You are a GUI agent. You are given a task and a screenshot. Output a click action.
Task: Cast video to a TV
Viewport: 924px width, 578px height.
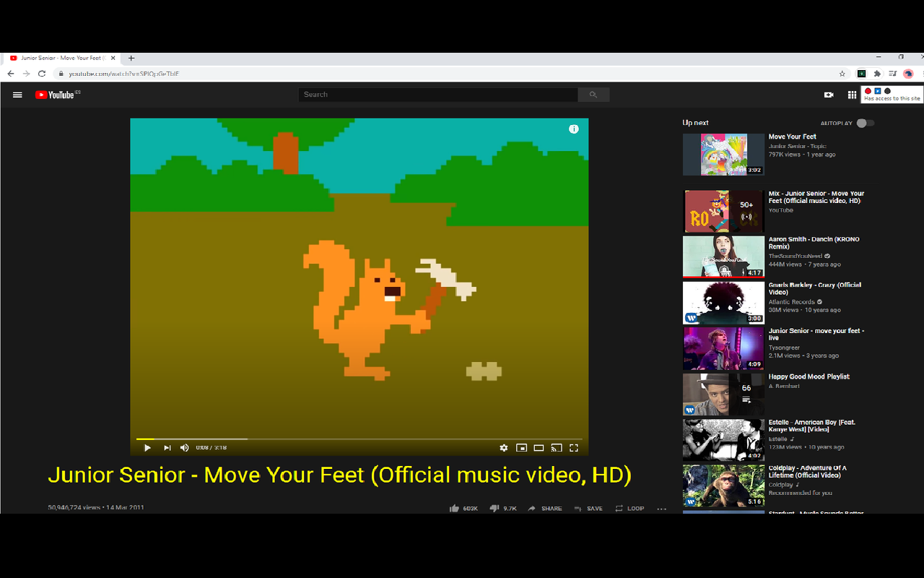point(557,448)
